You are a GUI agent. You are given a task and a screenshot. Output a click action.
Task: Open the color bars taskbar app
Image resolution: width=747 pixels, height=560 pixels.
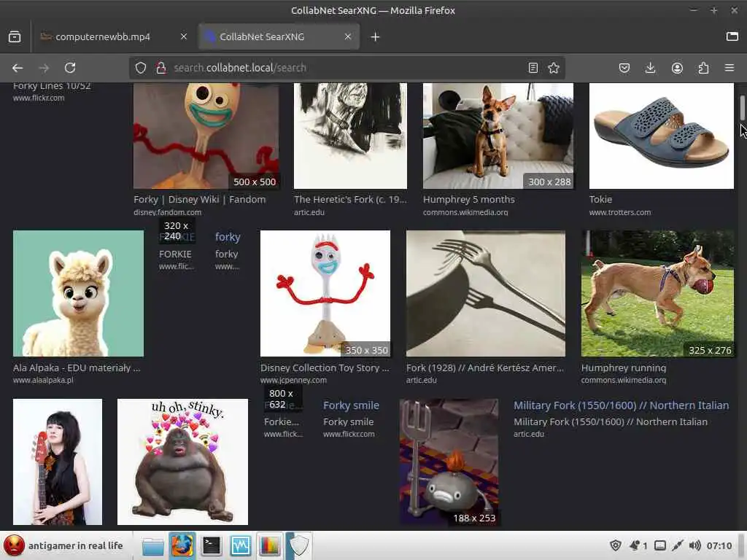point(269,546)
